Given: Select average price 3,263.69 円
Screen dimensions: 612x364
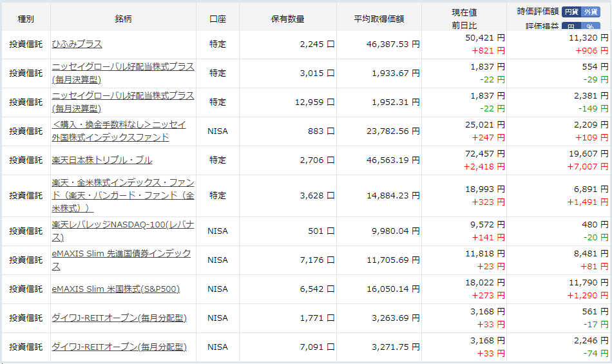Looking at the screenshot, I should (x=396, y=318).
